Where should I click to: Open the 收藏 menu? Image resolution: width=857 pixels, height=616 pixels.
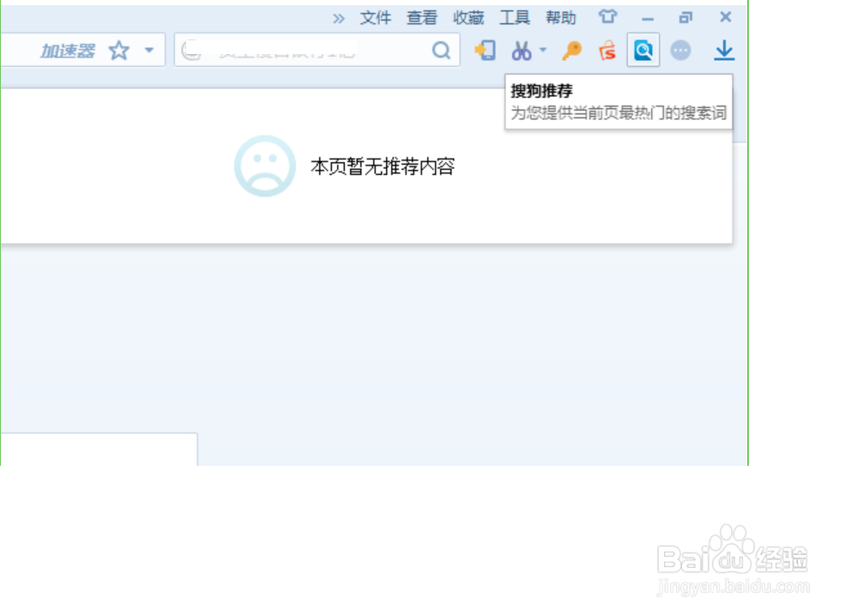(468, 18)
